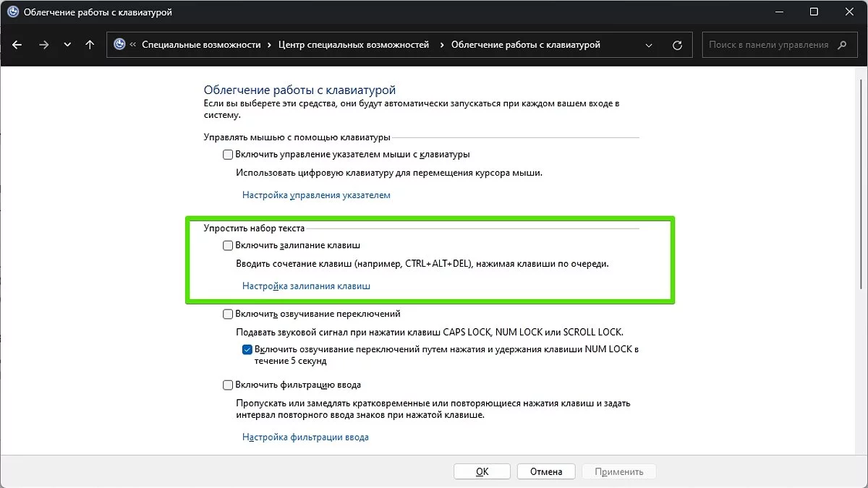868x488 pixels.
Task: Open recent locations dropdown chevron
Action: click(67, 45)
